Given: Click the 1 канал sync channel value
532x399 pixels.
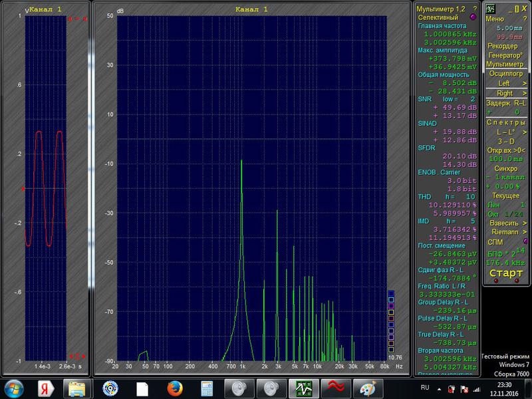Looking at the screenshot, I should [x=509, y=177].
